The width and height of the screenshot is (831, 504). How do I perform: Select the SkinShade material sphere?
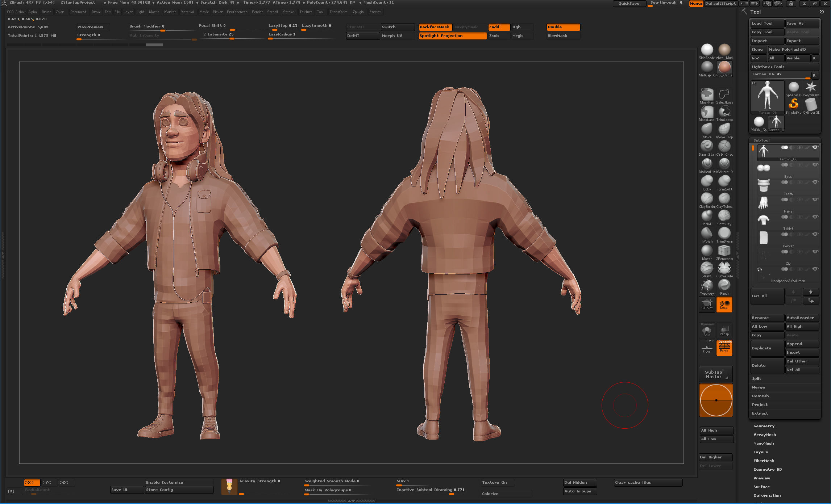click(x=707, y=50)
